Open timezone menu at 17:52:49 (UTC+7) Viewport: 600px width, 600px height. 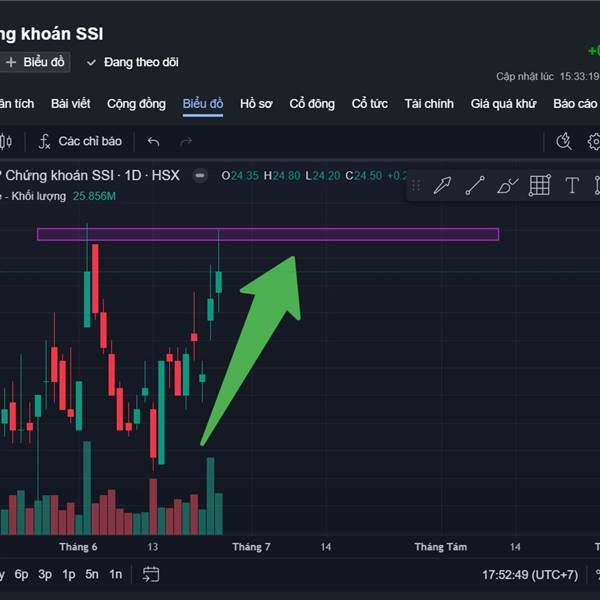point(530,575)
